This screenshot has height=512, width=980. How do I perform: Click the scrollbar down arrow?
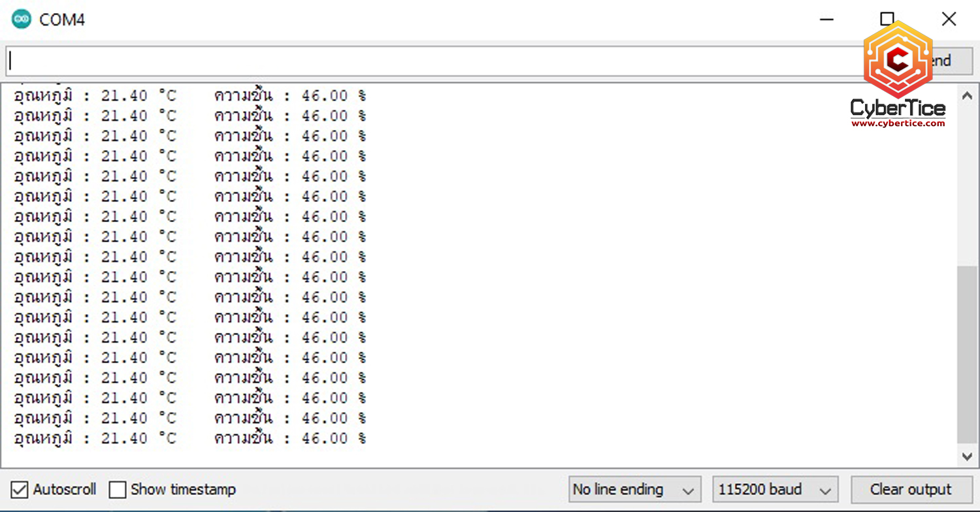(x=968, y=455)
